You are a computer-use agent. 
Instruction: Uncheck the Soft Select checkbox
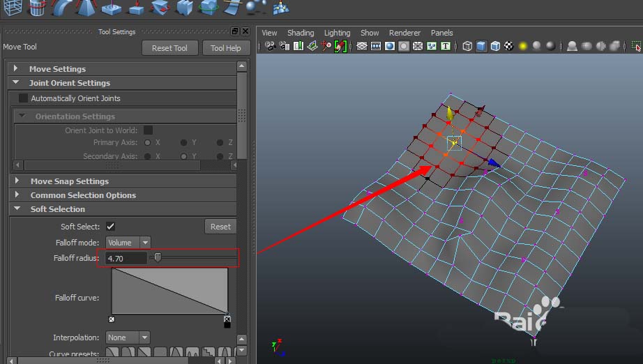click(x=110, y=227)
